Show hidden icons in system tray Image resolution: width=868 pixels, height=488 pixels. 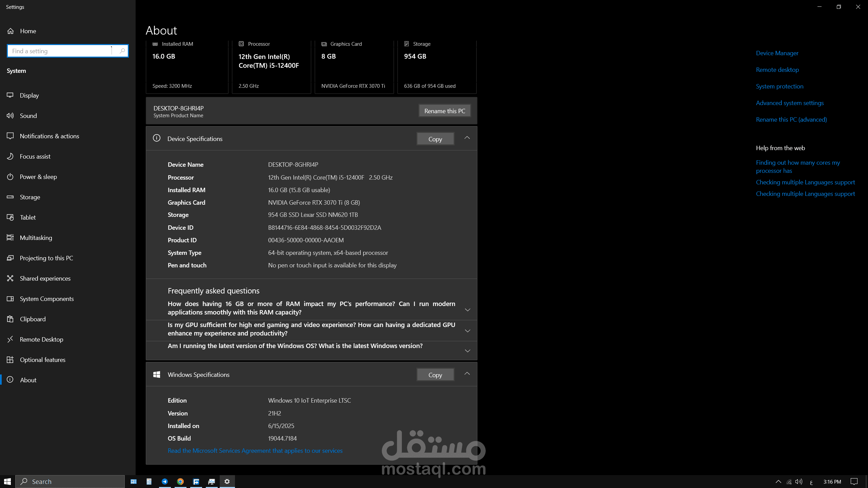778,482
